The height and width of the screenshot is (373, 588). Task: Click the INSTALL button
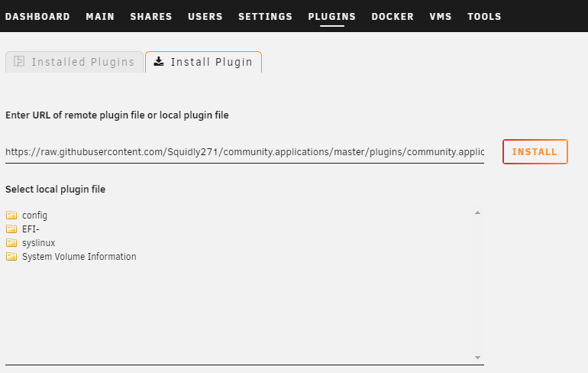coord(535,151)
